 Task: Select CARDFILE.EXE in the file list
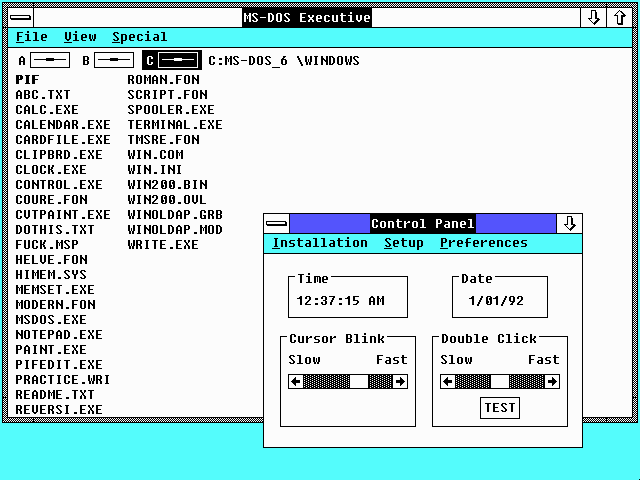(63, 140)
